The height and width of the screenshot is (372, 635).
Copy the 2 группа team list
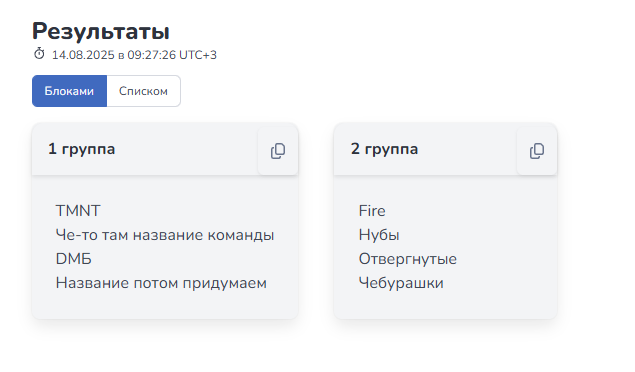click(537, 151)
